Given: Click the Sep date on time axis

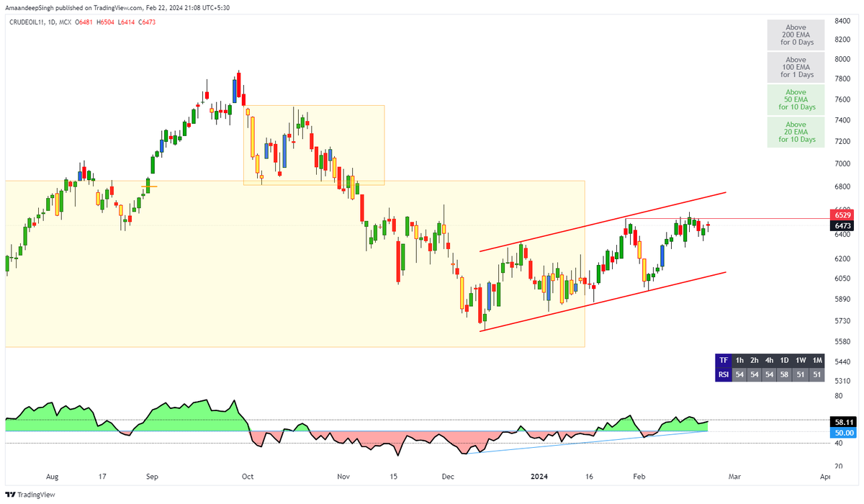Looking at the screenshot, I should [152, 477].
